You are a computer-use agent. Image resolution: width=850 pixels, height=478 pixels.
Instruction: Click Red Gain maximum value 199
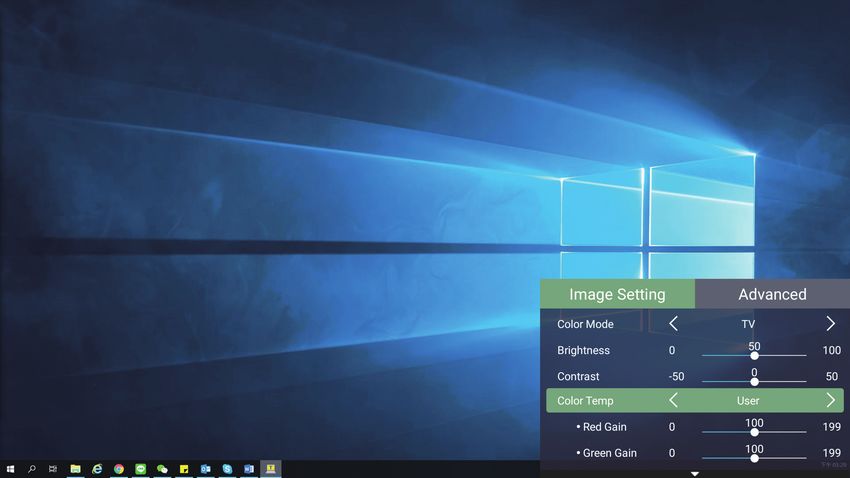(832, 427)
